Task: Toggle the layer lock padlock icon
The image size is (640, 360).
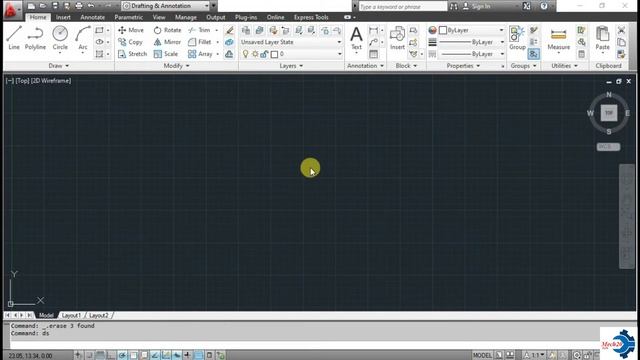Action: [x=264, y=54]
